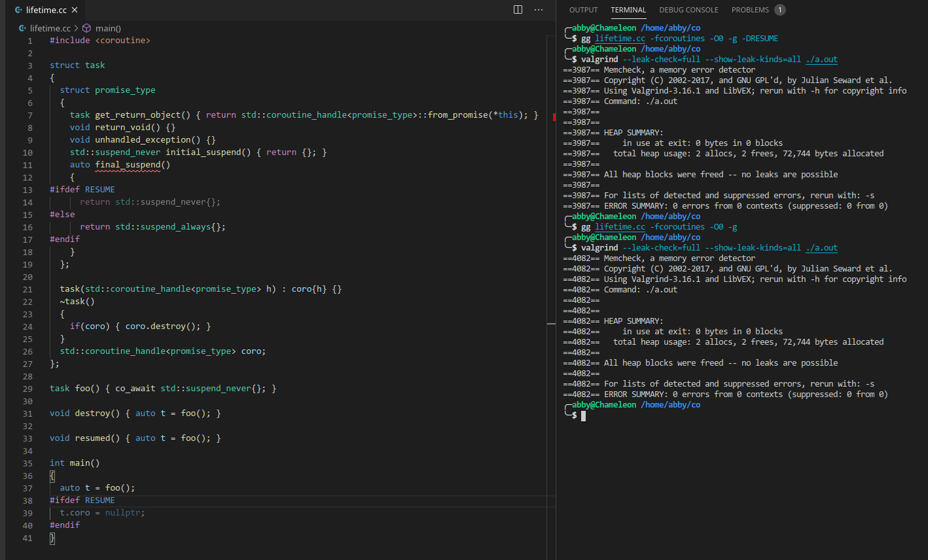Viewport: 928px width, 560px height.
Task: Switch to the PROBLEMS panel tab
Action: (x=750, y=10)
